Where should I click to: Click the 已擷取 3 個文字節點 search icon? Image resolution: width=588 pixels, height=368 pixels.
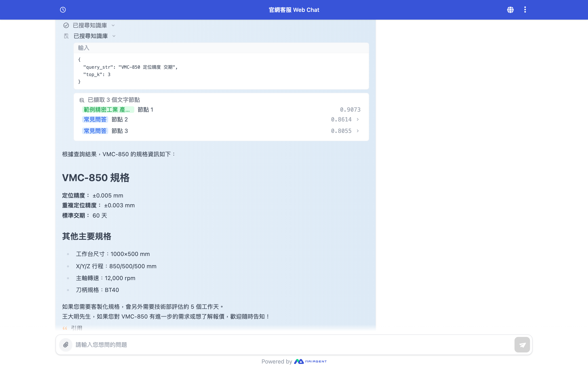(82, 100)
